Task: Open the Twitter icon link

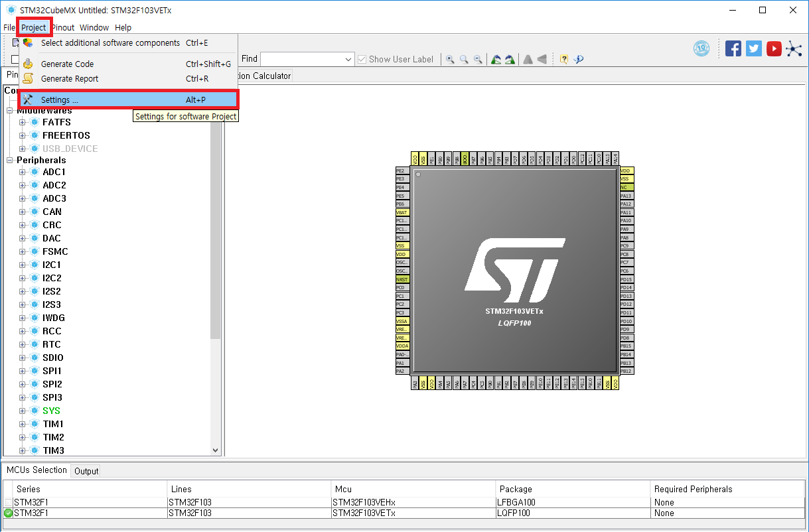Action: 754,48
